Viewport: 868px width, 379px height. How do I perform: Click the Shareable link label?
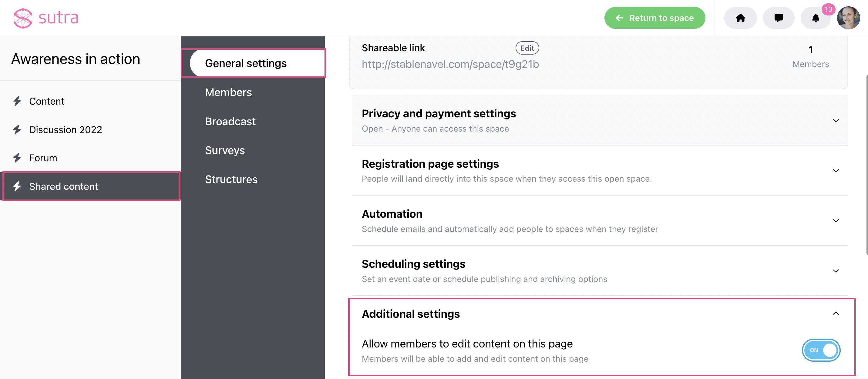point(393,48)
